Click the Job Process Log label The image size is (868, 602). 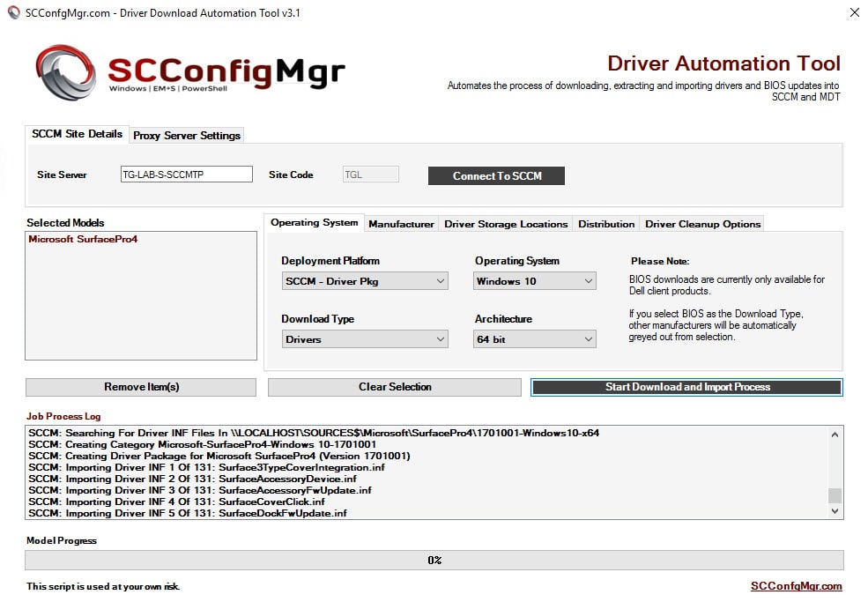click(63, 416)
